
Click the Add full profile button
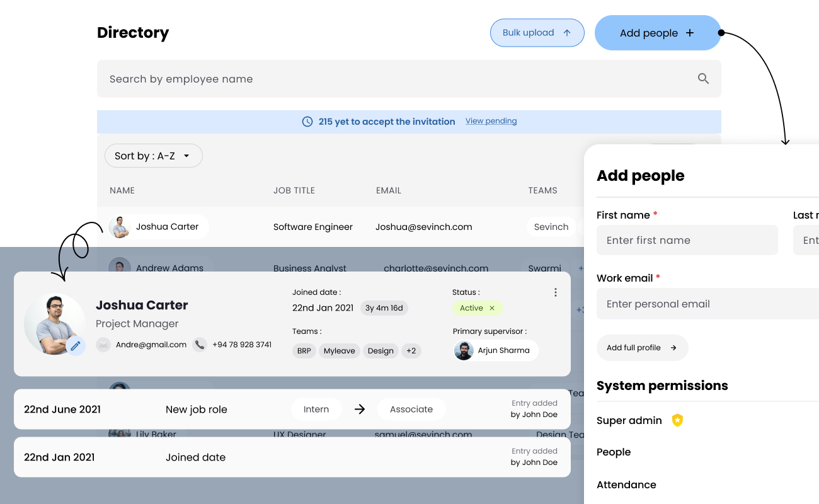tap(642, 347)
